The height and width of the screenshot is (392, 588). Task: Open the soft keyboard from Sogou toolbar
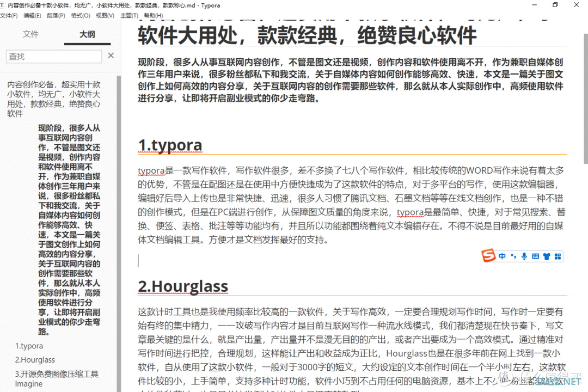536,256
